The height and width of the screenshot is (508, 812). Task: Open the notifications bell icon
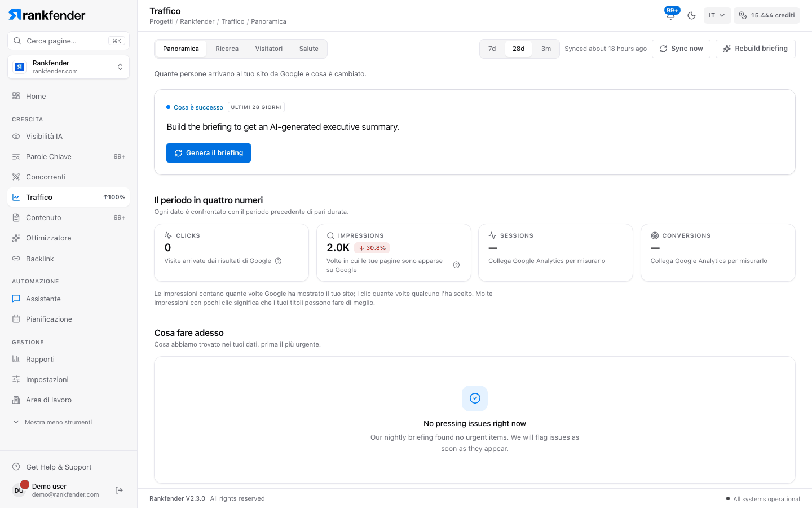coord(670,15)
